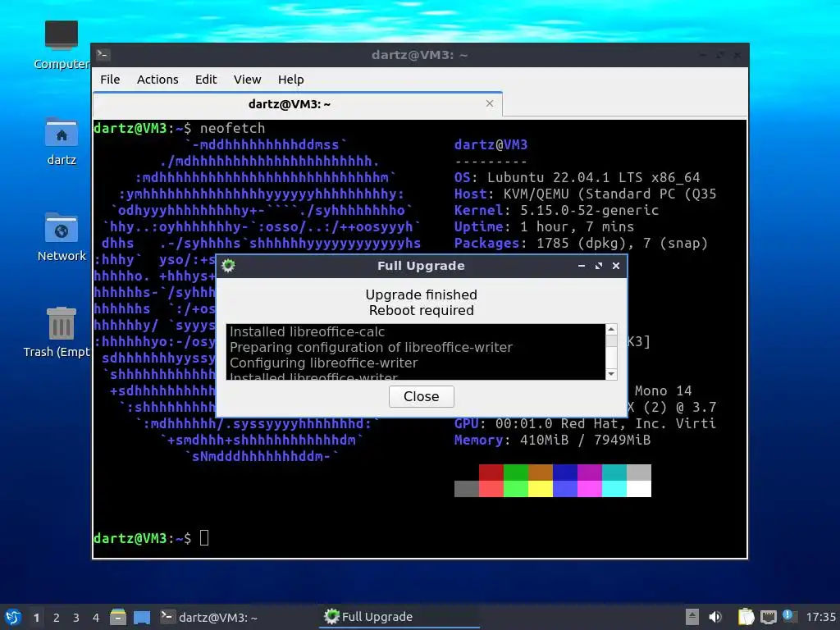840x630 pixels.
Task: Click the Computer desktop icon
Action: (x=61, y=46)
